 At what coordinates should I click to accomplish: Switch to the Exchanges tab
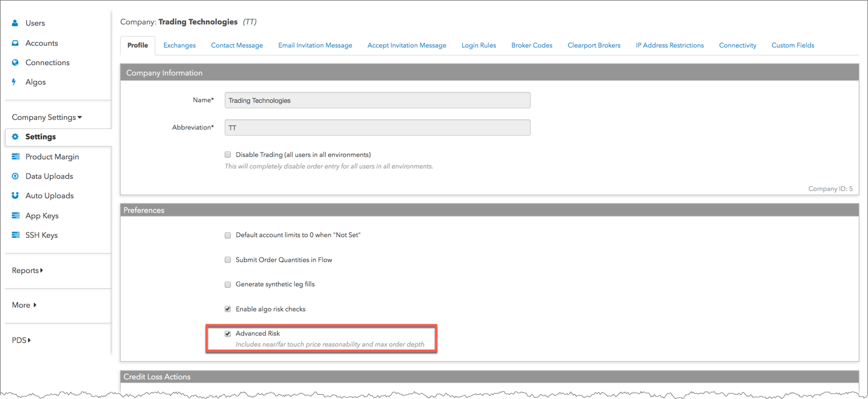pyautogui.click(x=180, y=46)
